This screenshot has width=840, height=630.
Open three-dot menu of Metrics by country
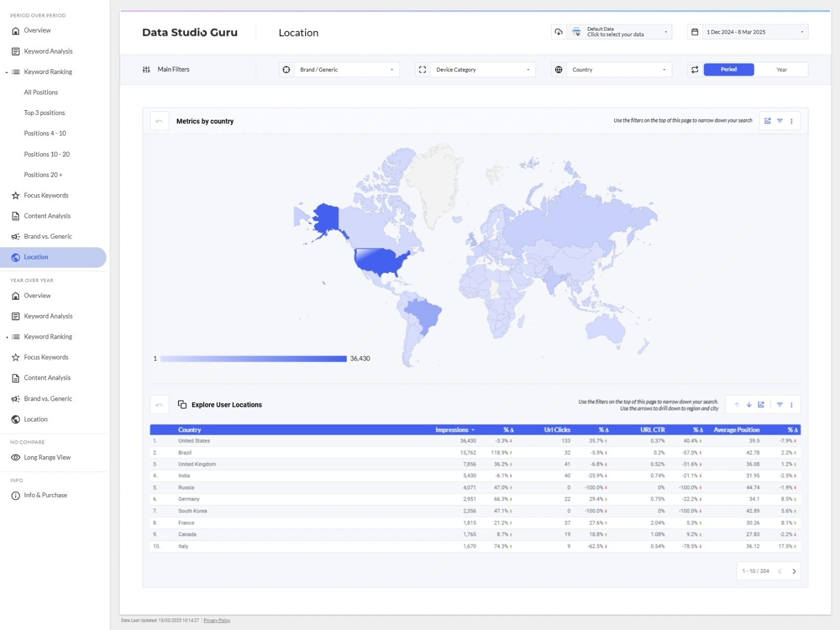pos(791,121)
